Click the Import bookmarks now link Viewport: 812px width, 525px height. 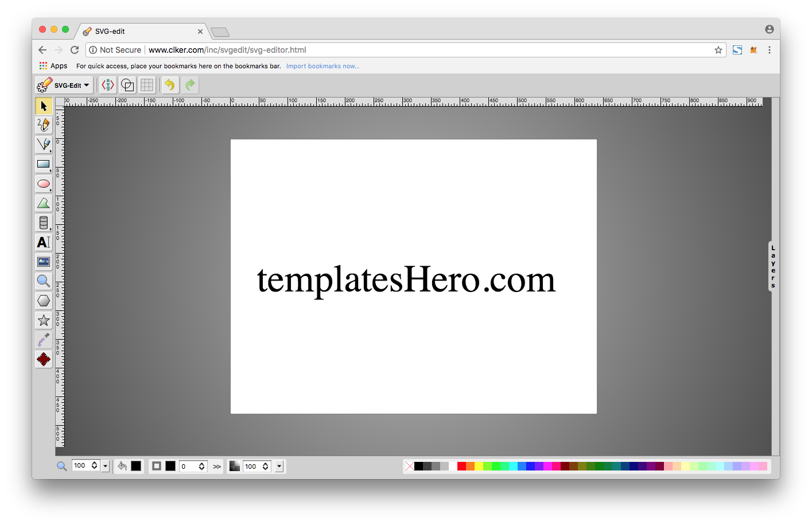[323, 66]
